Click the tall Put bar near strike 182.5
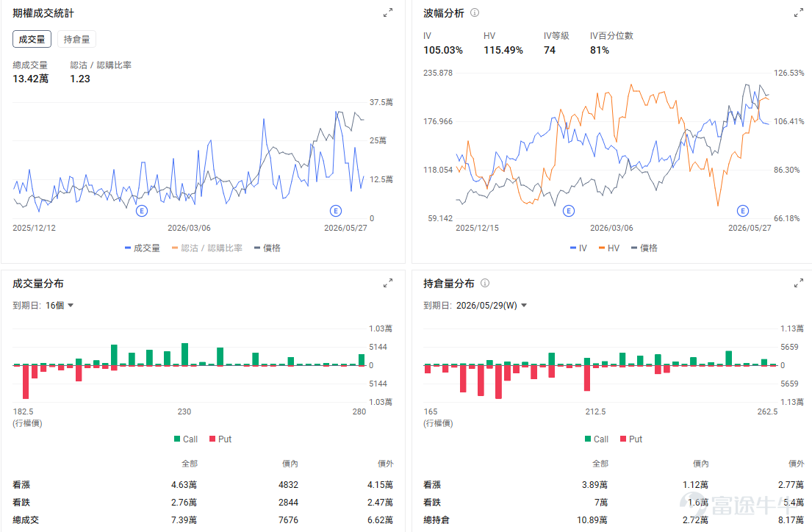Screen dimensions: 812x532 pos(26,382)
